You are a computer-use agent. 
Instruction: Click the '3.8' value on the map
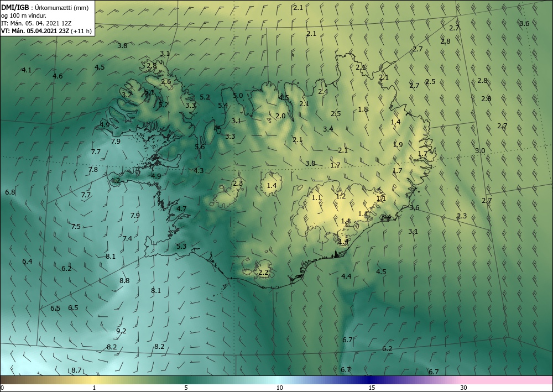[x=122, y=45]
